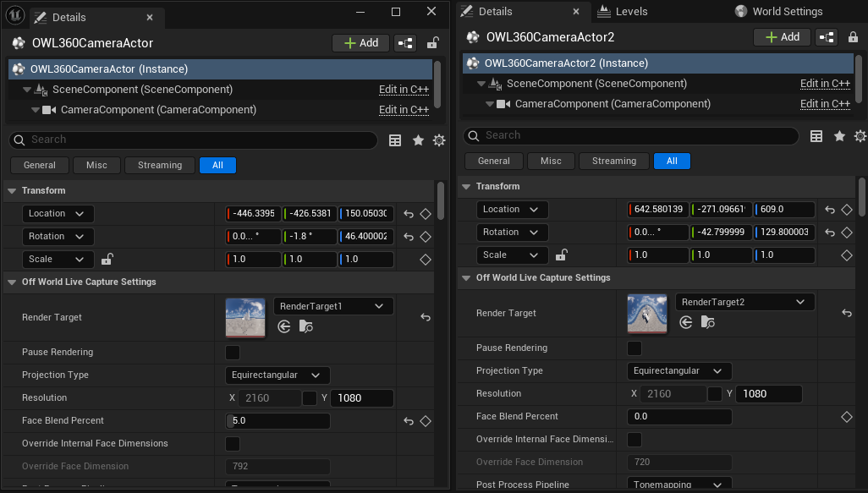The height and width of the screenshot is (493, 868).
Task: Reset the Face Blend Percent 5.0 value
Action: 409,421
